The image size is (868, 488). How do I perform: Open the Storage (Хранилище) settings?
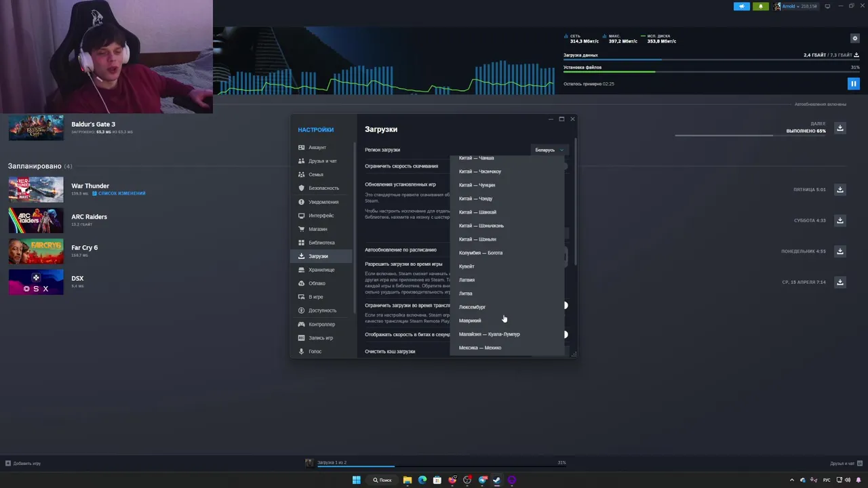coord(321,270)
